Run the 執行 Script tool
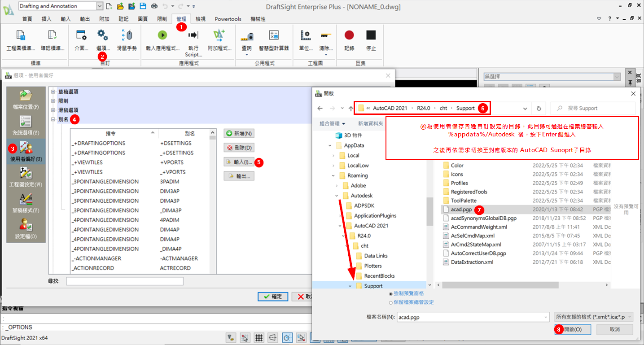 tap(193, 35)
